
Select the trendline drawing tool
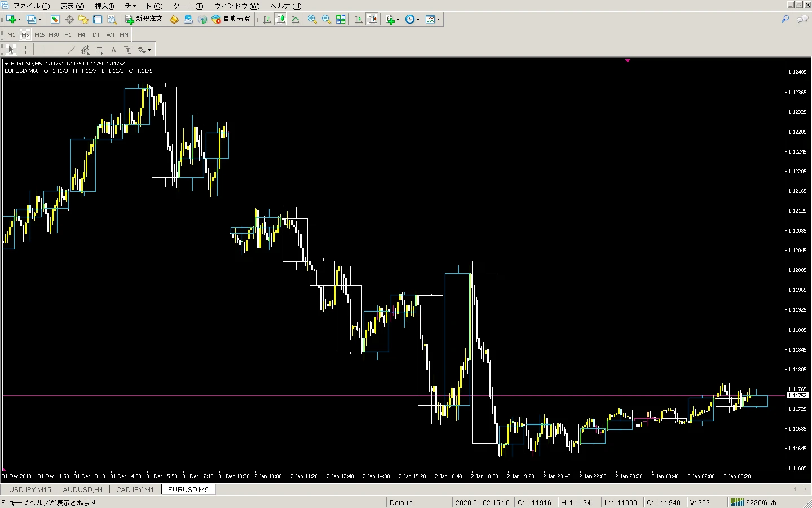(71, 50)
